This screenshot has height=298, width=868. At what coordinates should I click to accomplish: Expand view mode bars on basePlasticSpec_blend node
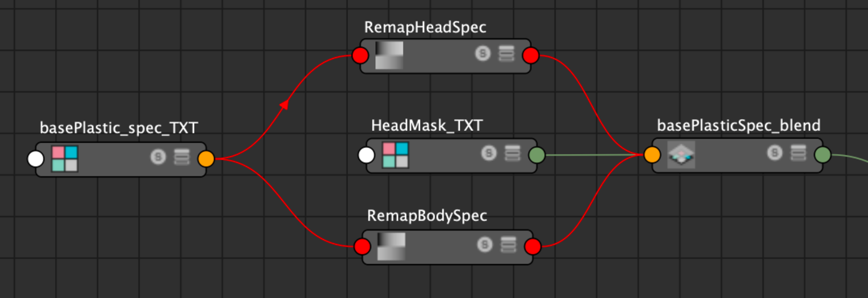click(798, 153)
